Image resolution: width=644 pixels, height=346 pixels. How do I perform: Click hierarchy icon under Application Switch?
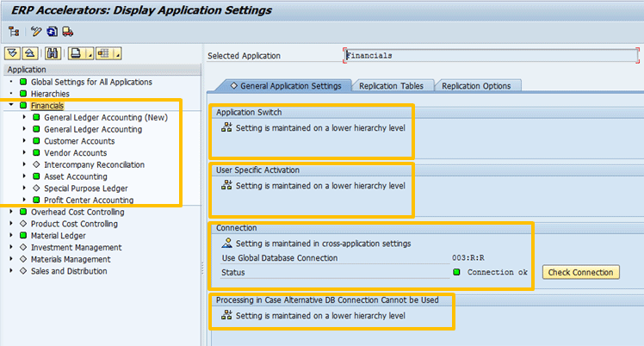(226, 127)
